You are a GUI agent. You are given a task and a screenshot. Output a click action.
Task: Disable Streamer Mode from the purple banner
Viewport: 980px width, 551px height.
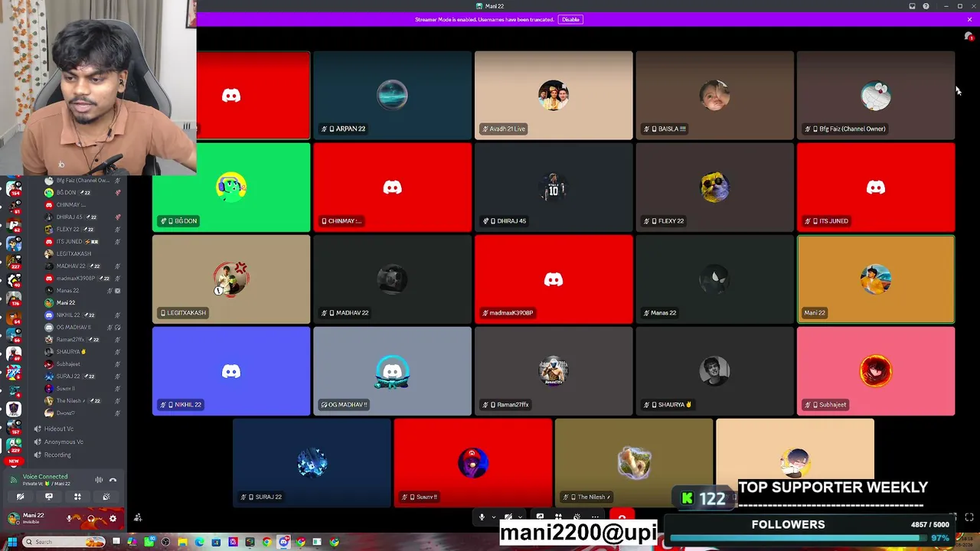pyautogui.click(x=570, y=19)
